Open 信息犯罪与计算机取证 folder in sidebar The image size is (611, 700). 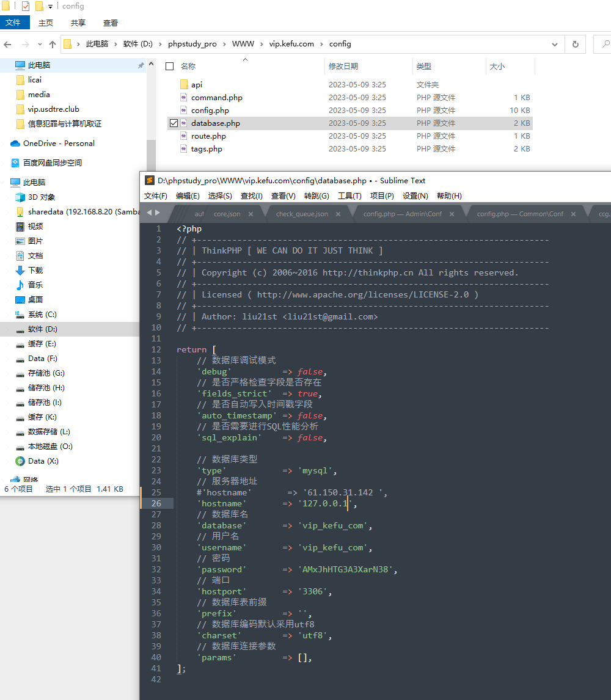coord(65,123)
